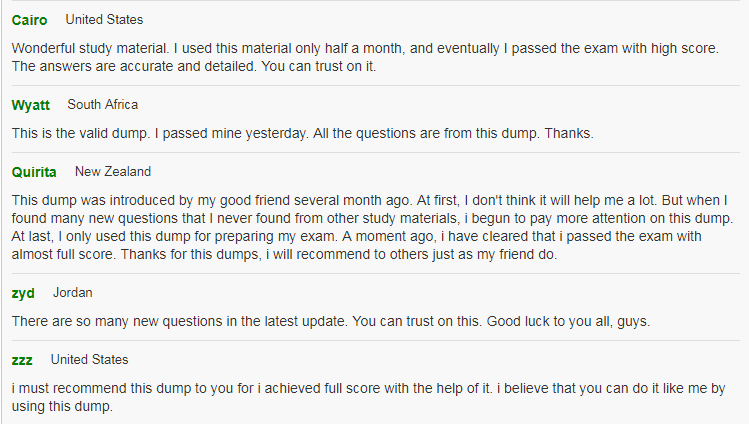Screen dimensions: 749x424
Task: Click zyd's review about new questions
Action: coord(331,321)
